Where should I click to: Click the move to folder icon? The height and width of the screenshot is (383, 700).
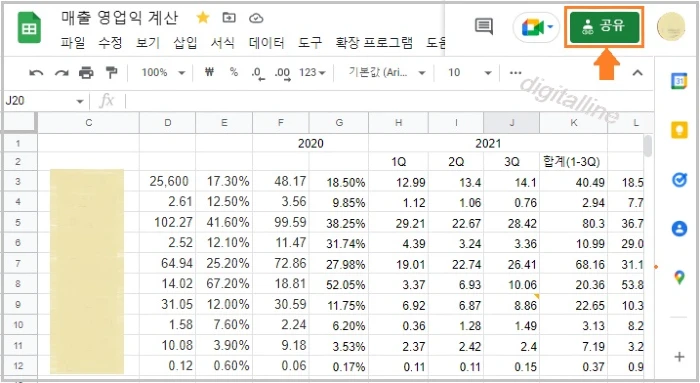pos(229,18)
